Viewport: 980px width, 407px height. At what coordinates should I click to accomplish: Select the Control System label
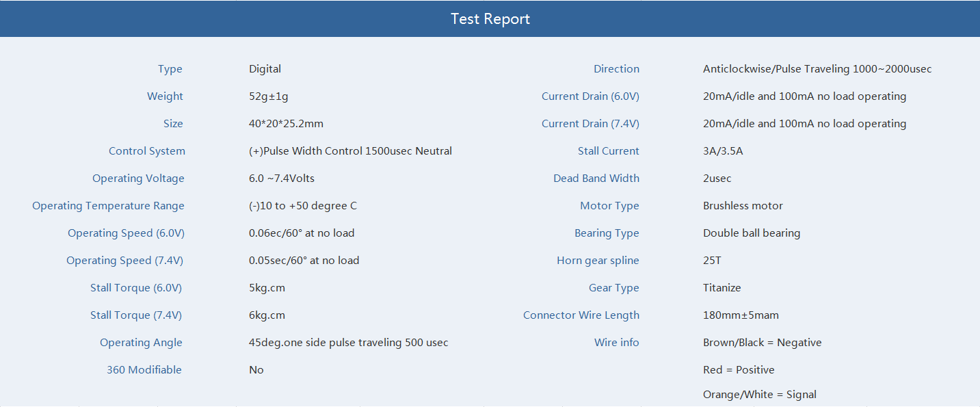[147, 151]
